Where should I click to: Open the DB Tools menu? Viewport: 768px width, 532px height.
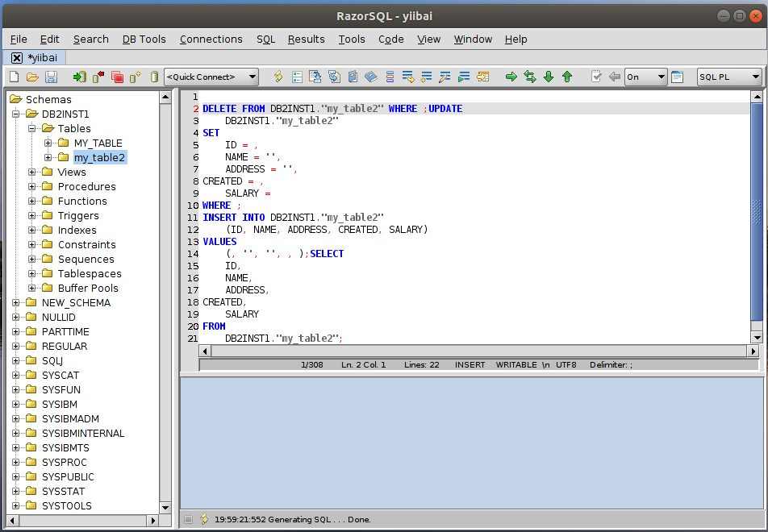point(144,39)
